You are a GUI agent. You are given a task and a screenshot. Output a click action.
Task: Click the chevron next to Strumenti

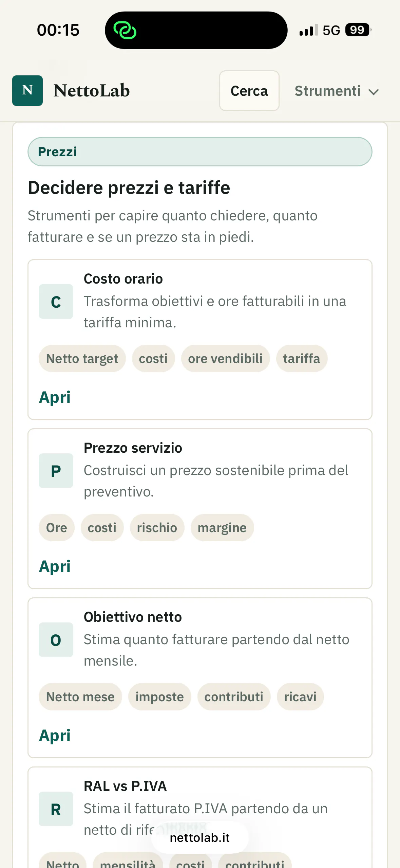[374, 92]
